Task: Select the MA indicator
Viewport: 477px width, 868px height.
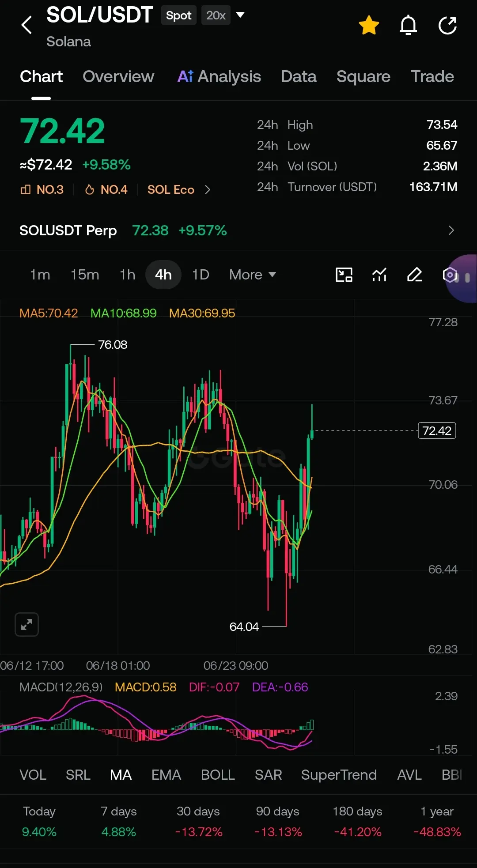Action: click(121, 775)
